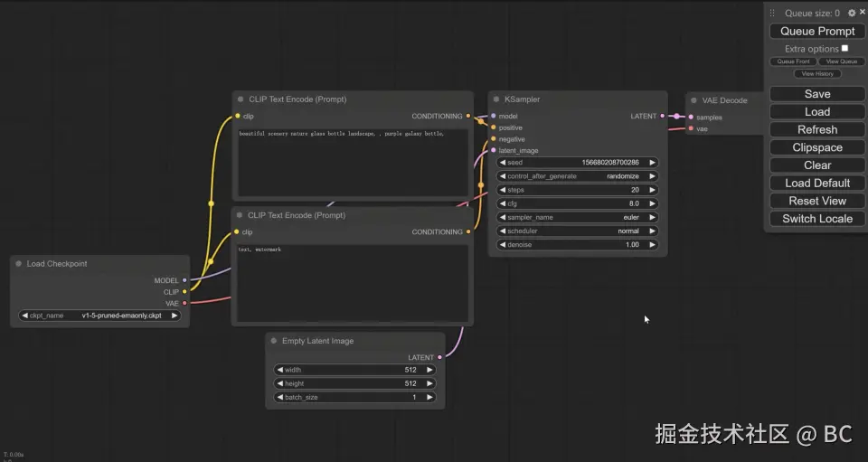Save the workflow
This screenshot has height=462, width=868.
tap(817, 94)
